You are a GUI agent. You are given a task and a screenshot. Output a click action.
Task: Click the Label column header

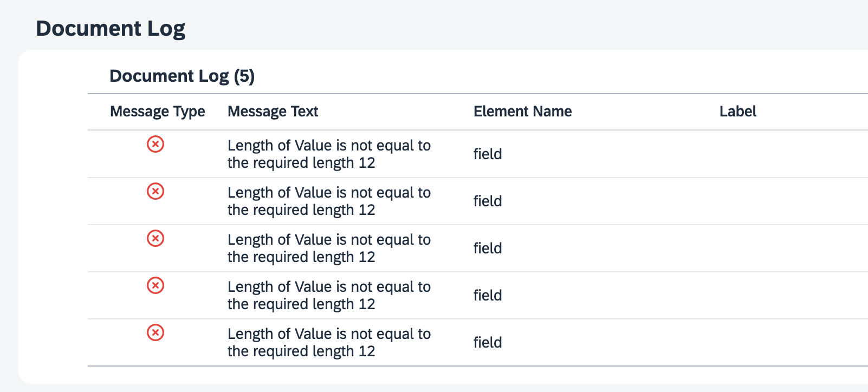737,112
